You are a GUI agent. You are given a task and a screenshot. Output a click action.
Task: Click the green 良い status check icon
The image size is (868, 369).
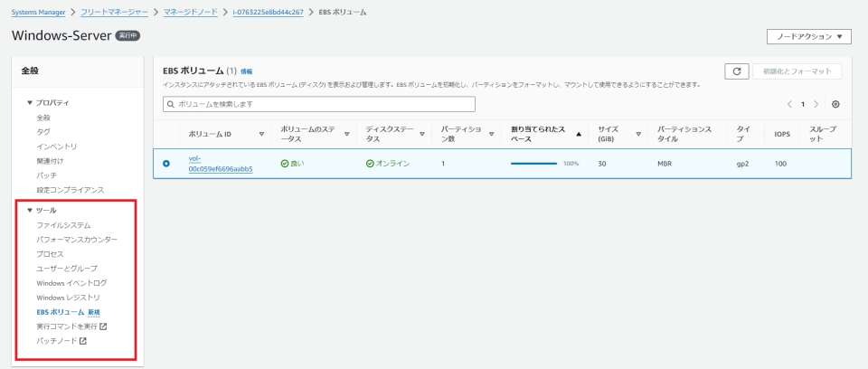(285, 164)
